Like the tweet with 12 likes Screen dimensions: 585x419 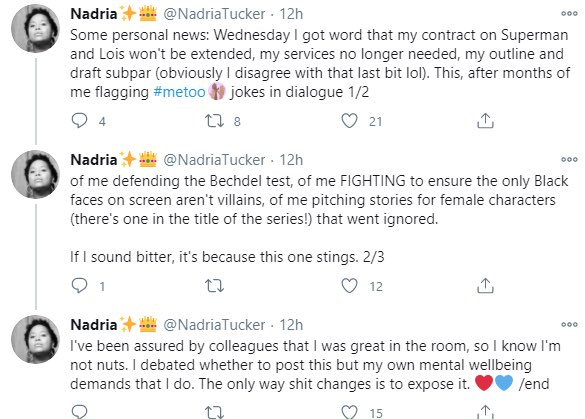[349, 286]
